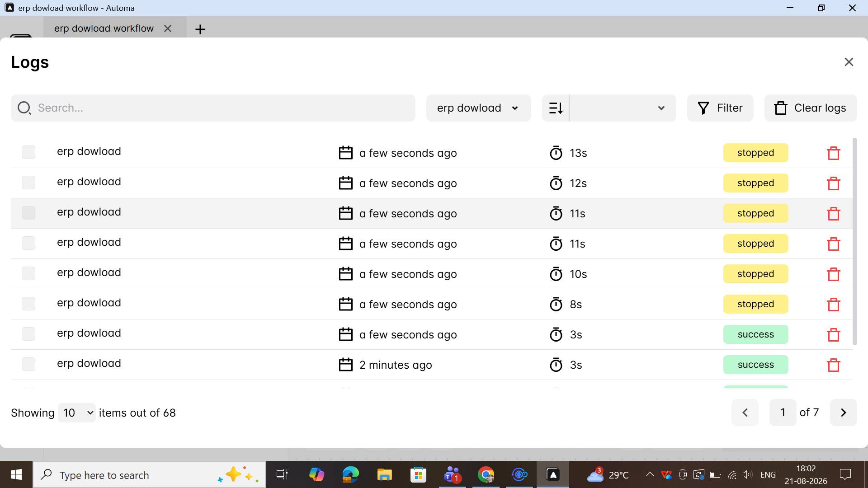Click the Filter button
Screen dimensions: 868x488
(x=720, y=108)
